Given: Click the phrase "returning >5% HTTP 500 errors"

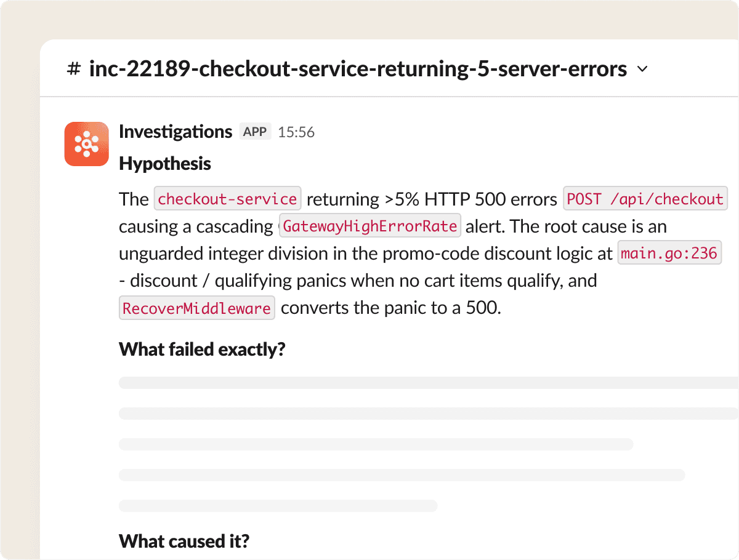Looking at the screenshot, I should coord(432,199).
